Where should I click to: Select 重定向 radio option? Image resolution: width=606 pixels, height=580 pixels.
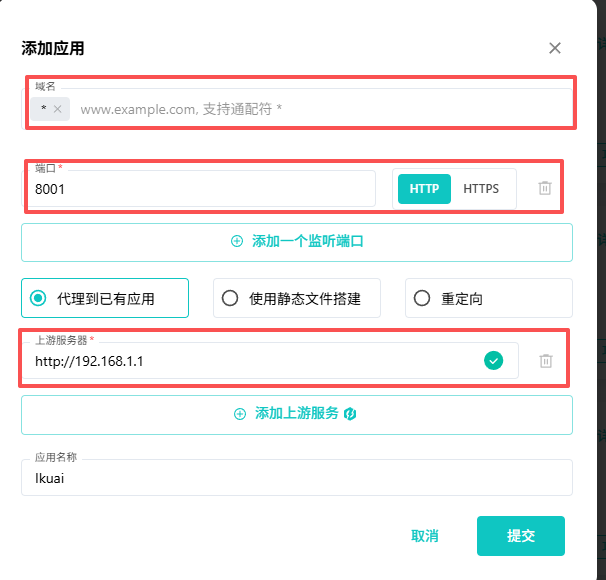point(422,298)
